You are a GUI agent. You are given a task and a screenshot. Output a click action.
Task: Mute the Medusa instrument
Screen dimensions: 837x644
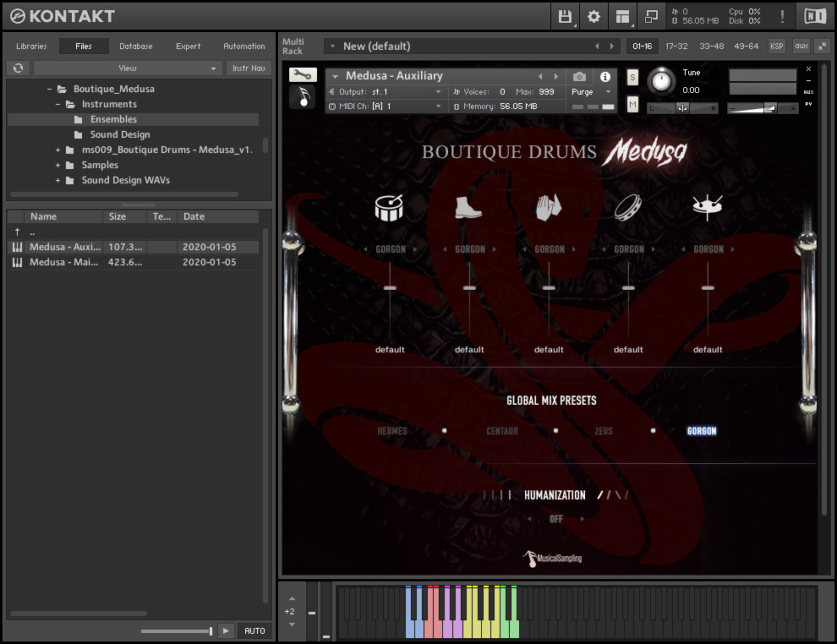point(632,104)
